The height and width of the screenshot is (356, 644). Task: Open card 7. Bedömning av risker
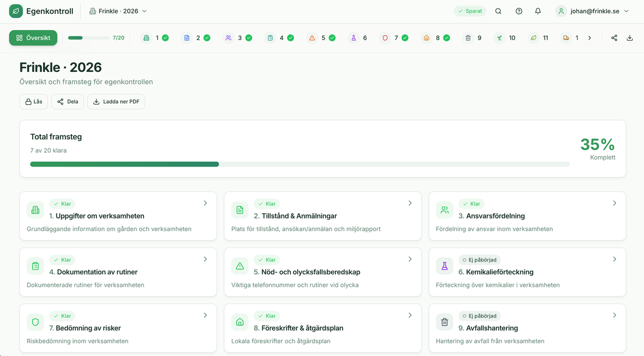(118, 328)
